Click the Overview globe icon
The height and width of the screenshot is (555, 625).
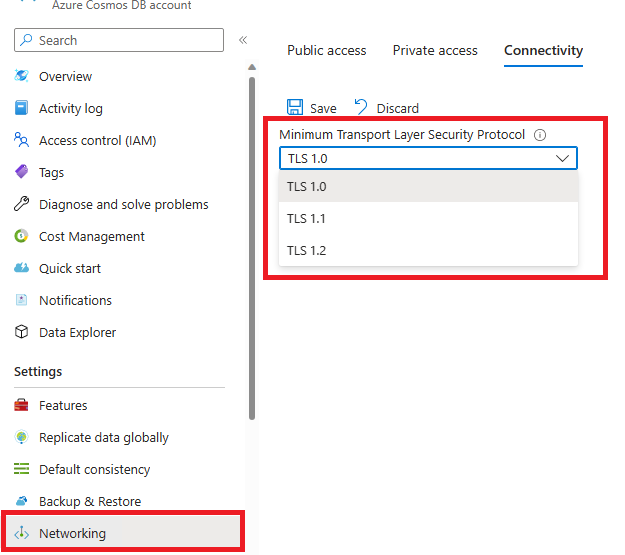coord(21,77)
